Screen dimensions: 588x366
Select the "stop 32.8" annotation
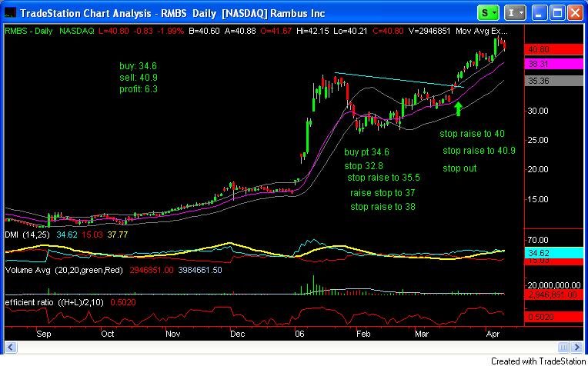tap(363, 166)
